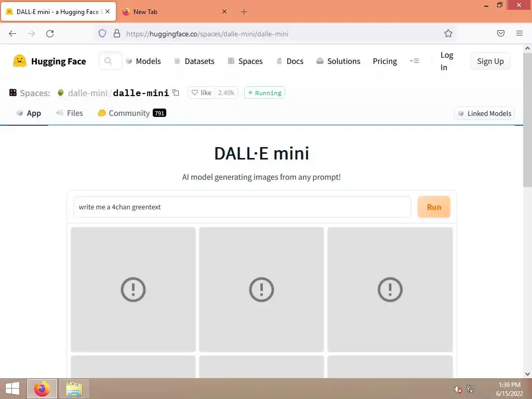Copy the space name with copy icon
The height and width of the screenshot is (399, 532).
176,92
